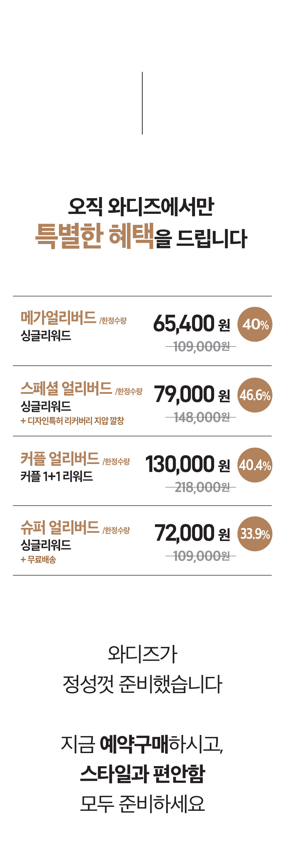284x868 pixels.
Task: Click the bold 스타일과 편안함 text
Action: click(x=142, y=774)
